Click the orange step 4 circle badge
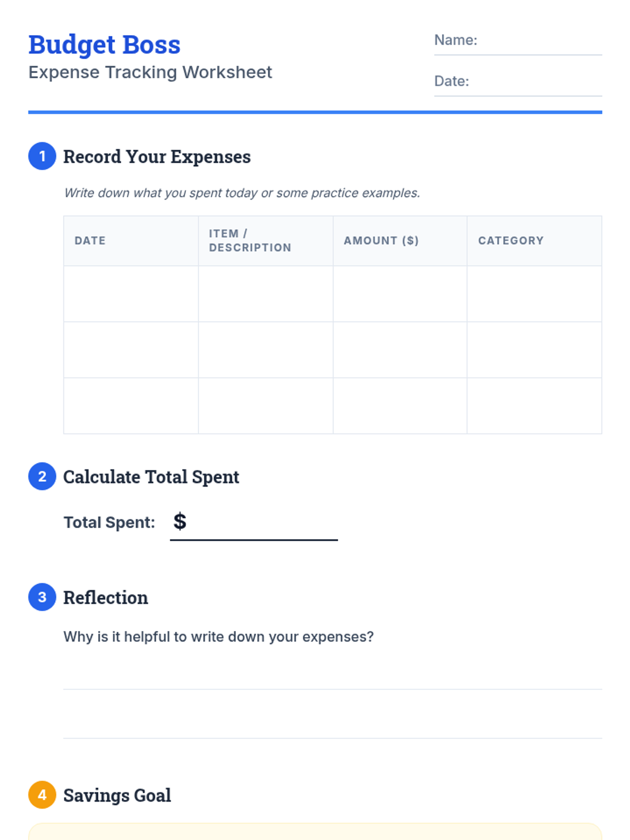Image resolution: width=630 pixels, height=840 pixels. click(42, 795)
